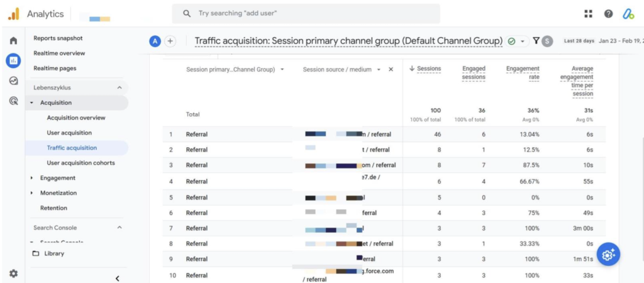The height and width of the screenshot is (283, 644).
Task: Open Admin settings gear icon
Action: [14, 273]
